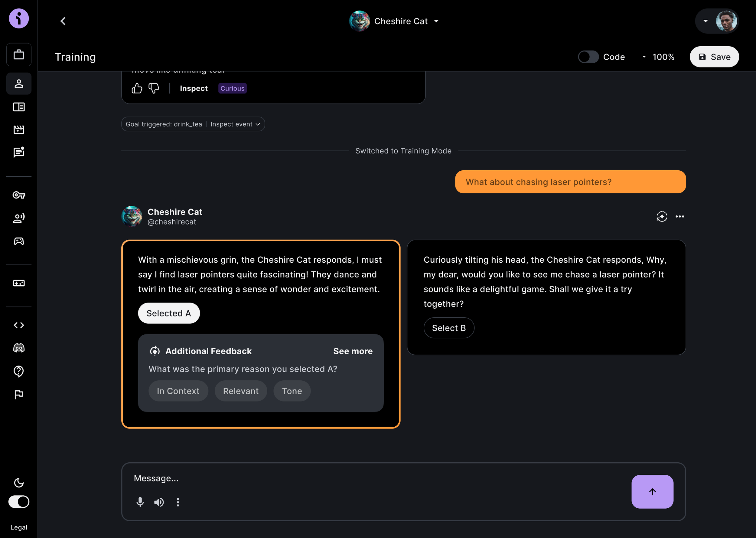This screenshot has width=756, height=538.
Task: Click the thumbs up icon
Action: (137, 88)
